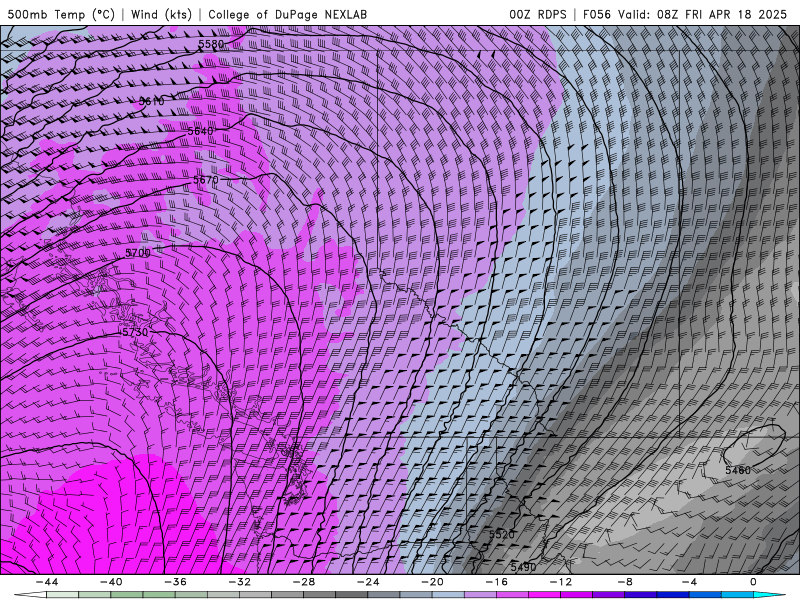Click the 0 color scale label
The image size is (800, 600).
click(x=753, y=582)
